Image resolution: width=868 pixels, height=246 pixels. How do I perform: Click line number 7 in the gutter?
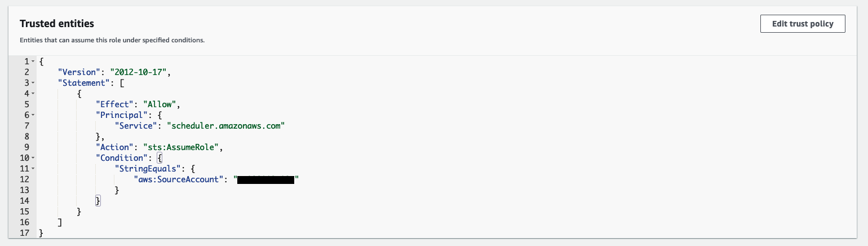[x=26, y=126]
